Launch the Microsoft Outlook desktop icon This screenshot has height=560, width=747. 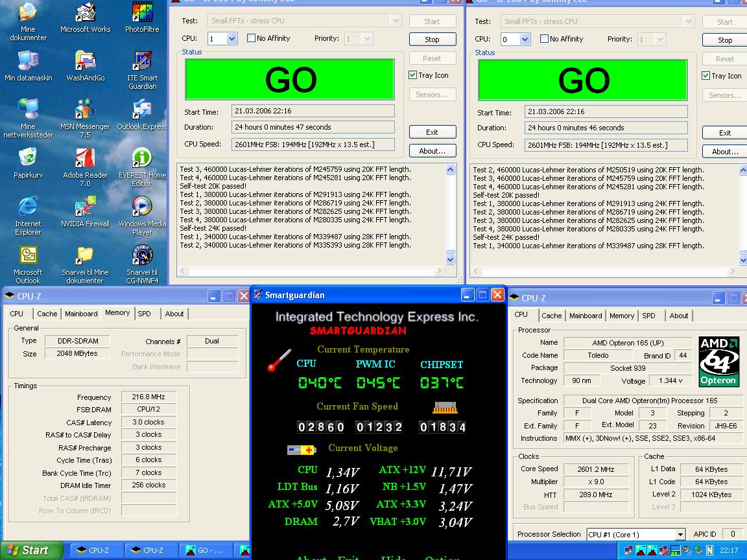pyautogui.click(x=28, y=264)
